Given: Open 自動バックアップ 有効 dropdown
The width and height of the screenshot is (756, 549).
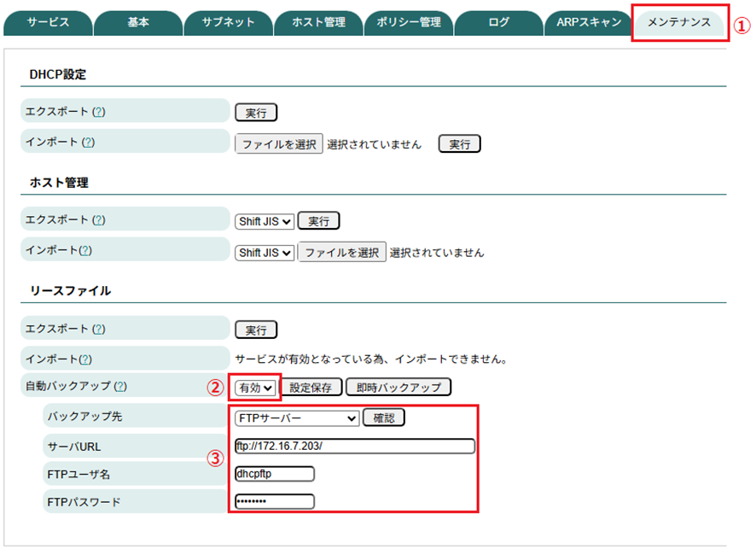Looking at the screenshot, I should point(256,388).
